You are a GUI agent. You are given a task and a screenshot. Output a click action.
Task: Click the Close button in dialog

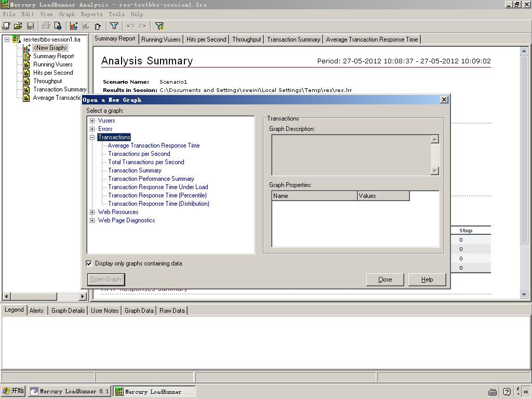pos(385,280)
